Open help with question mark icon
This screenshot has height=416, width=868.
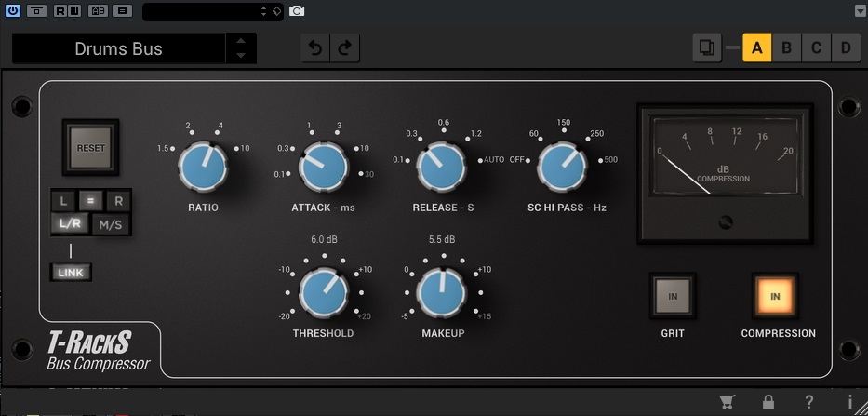[808, 402]
